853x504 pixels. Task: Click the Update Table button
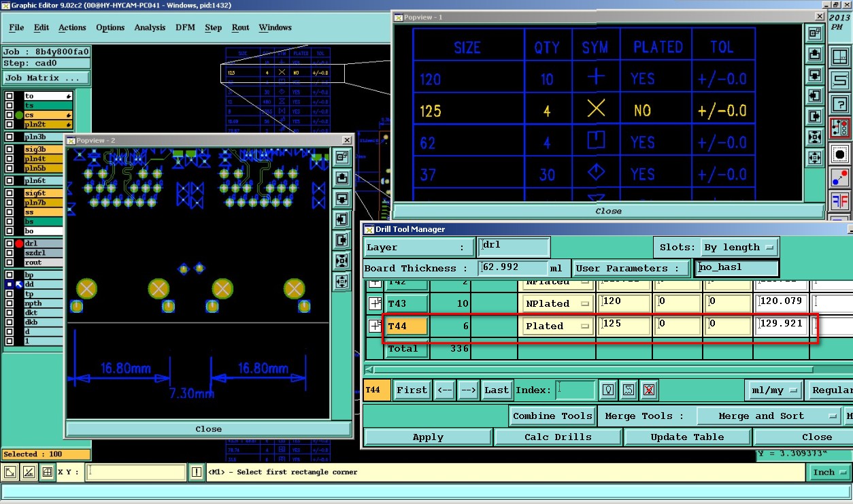[687, 437]
